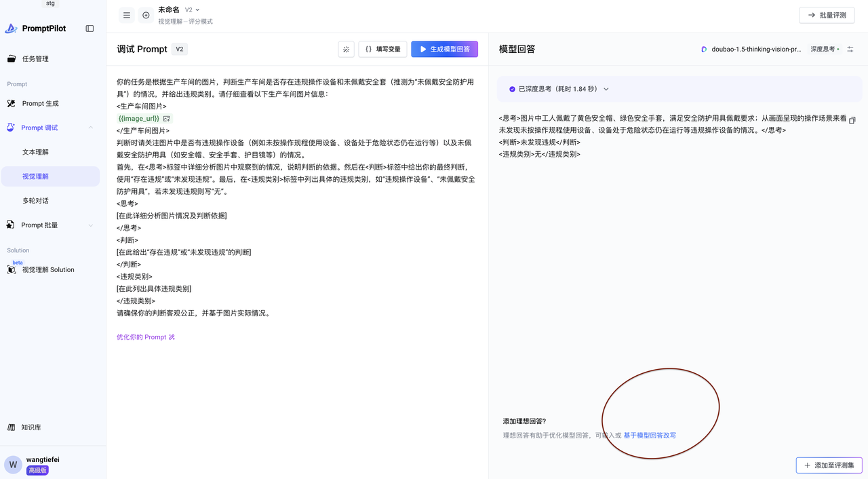Open model parameter settings sliders icon

click(850, 50)
